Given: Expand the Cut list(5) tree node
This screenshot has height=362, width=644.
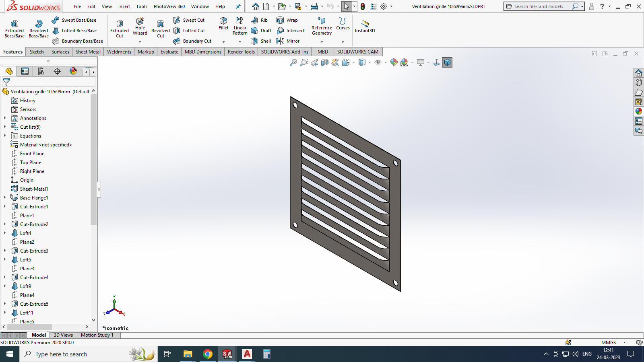Looking at the screenshot, I should [x=5, y=127].
